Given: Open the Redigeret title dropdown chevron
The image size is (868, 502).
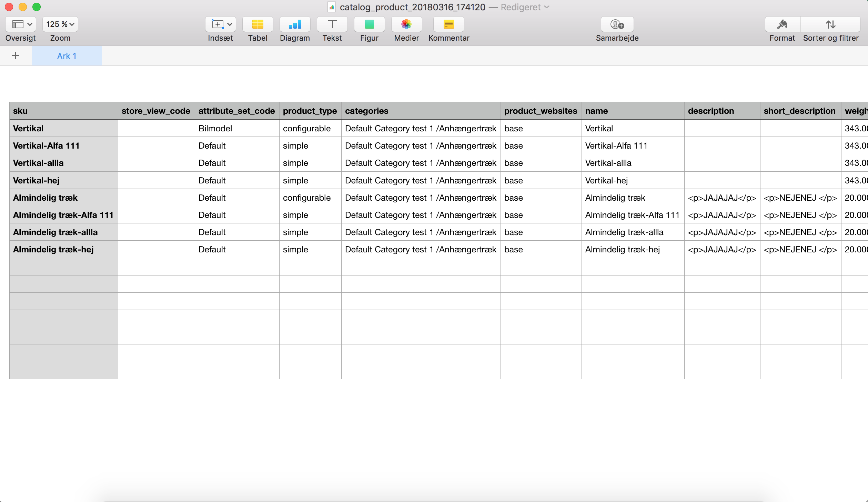Looking at the screenshot, I should (547, 7).
